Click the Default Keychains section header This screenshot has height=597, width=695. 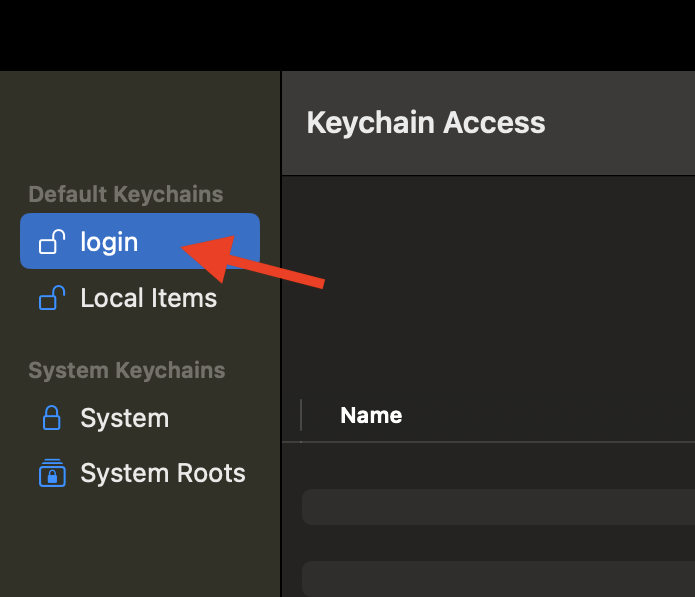[125, 194]
